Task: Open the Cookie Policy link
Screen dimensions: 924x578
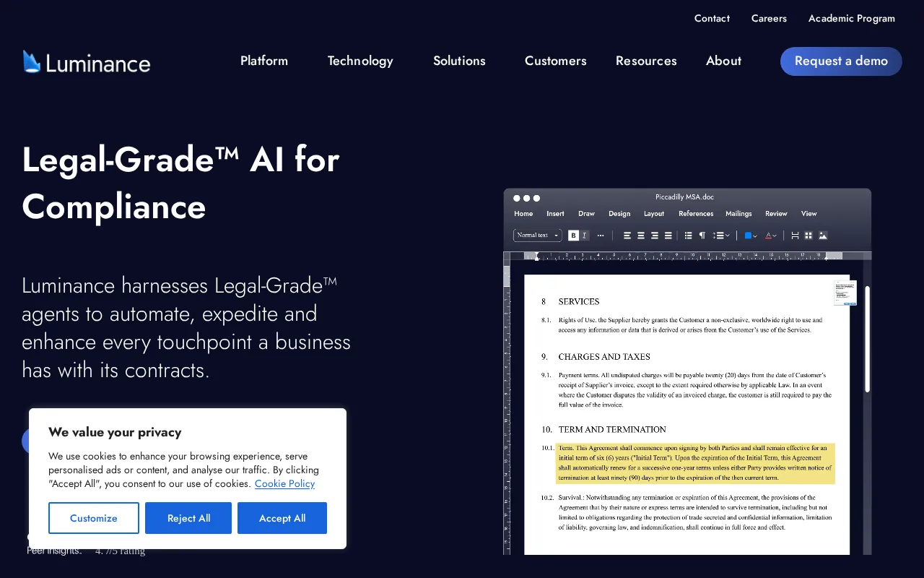Action: tap(284, 484)
